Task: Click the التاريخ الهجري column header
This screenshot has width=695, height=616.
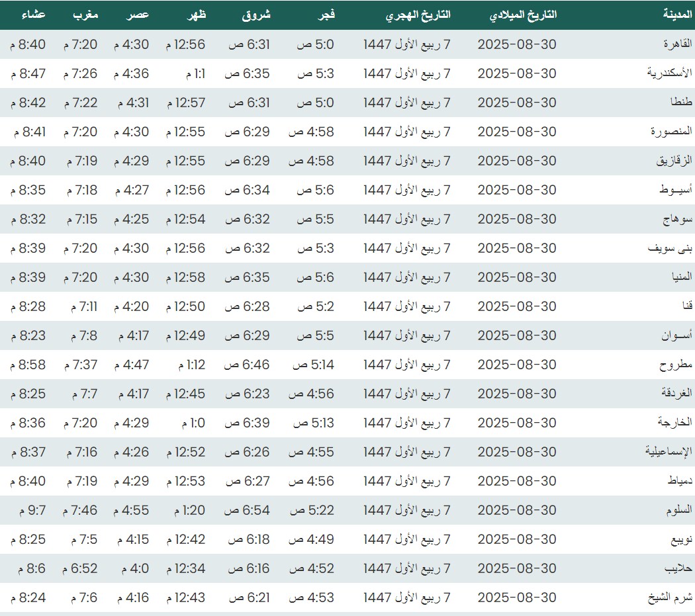Action: (418, 15)
